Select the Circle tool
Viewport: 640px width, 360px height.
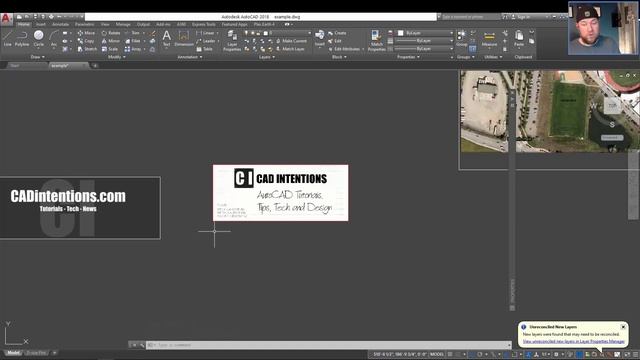[x=38, y=39]
